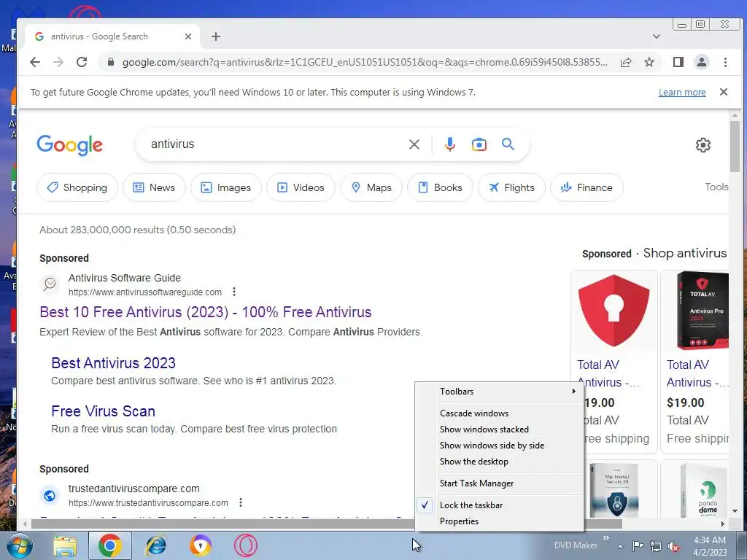Click the muted volume tray icon
The image size is (747, 560).
[673, 545]
